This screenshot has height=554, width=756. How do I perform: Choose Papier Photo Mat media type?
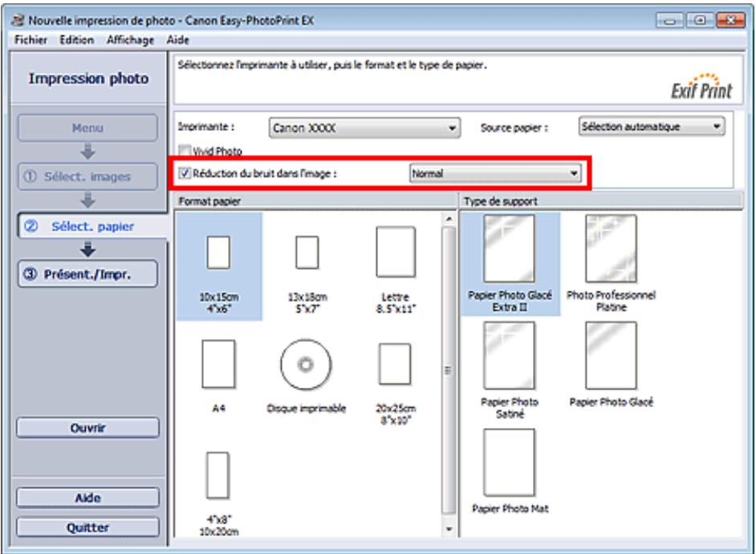(509, 463)
